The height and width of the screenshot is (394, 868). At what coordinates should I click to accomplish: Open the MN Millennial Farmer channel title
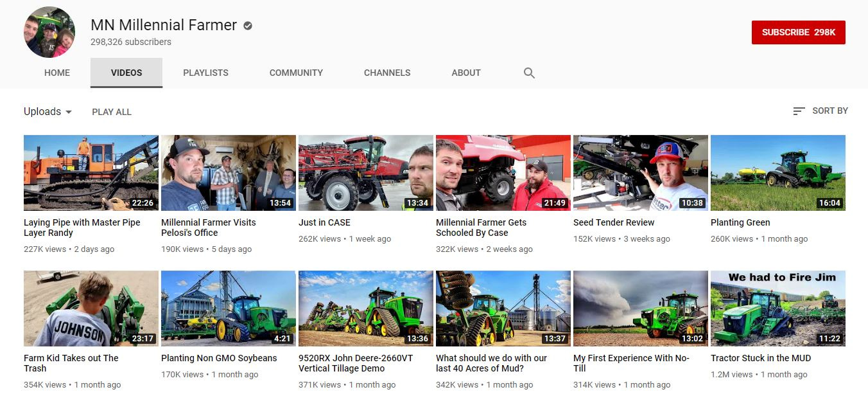coord(164,25)
